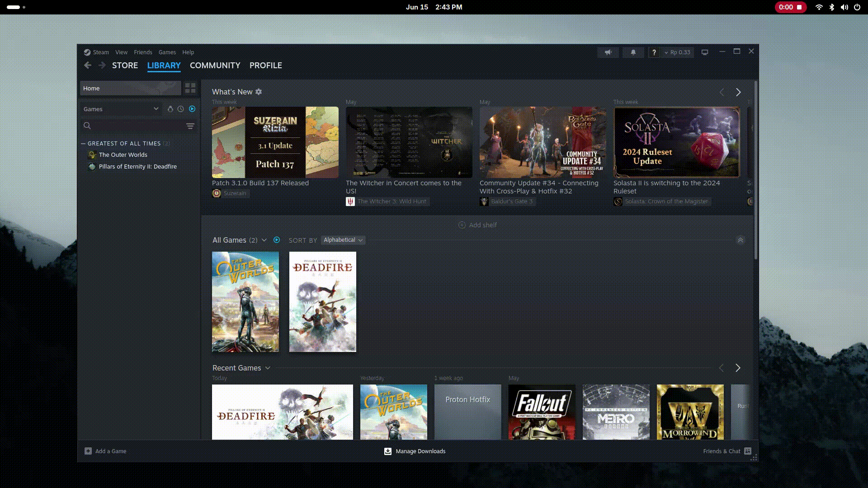Image resolution: width=868 pixels, height=488 pixels.
Task: Toggle the ready-to-play filter in sidebar
Action: 192,109
